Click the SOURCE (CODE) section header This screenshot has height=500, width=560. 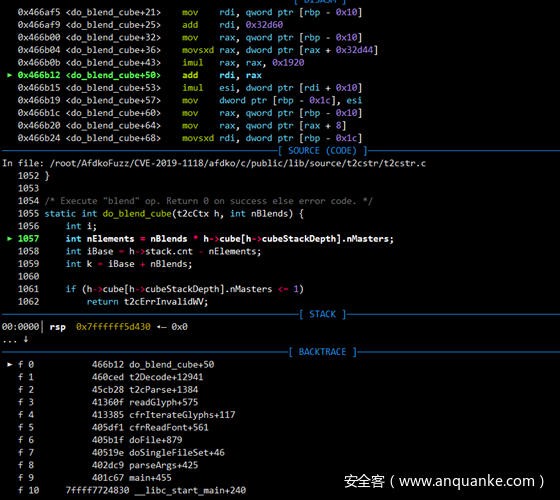click(322, 151)
